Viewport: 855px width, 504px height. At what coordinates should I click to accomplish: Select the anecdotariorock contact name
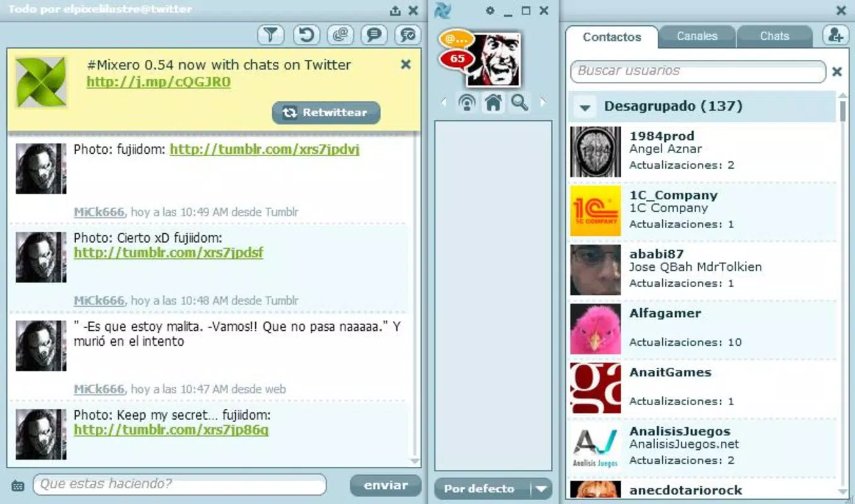pyautogui.click(x=686, y=490)
